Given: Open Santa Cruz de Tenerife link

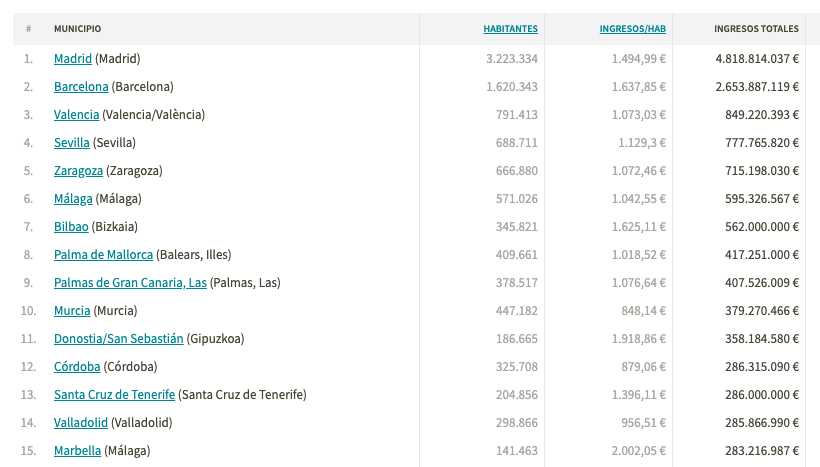Looking at the screenshot, I should coord(115,395).
